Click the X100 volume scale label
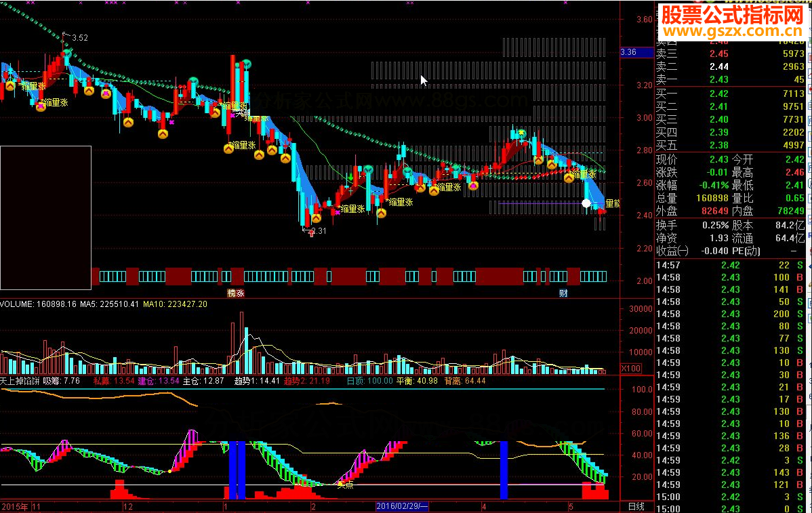 631,369
